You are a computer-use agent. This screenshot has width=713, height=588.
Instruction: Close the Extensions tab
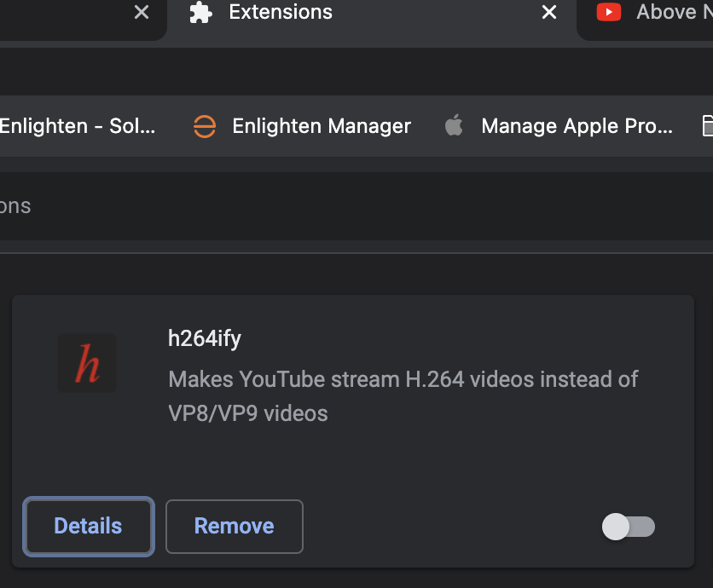[x=549, y=12]
